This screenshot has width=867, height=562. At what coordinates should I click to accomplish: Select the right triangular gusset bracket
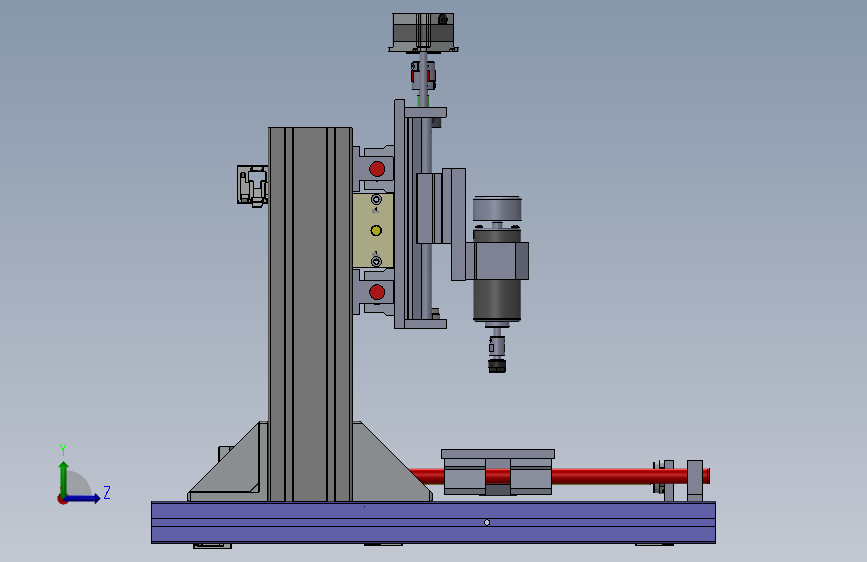tap(391, 462)
